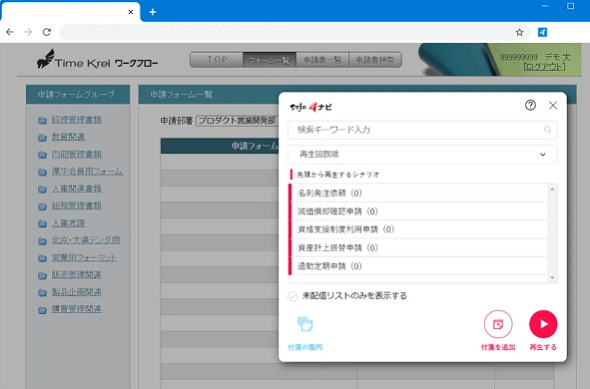
Task: Click the 検索キーワード入力 search field
Action: coord(422,130)
